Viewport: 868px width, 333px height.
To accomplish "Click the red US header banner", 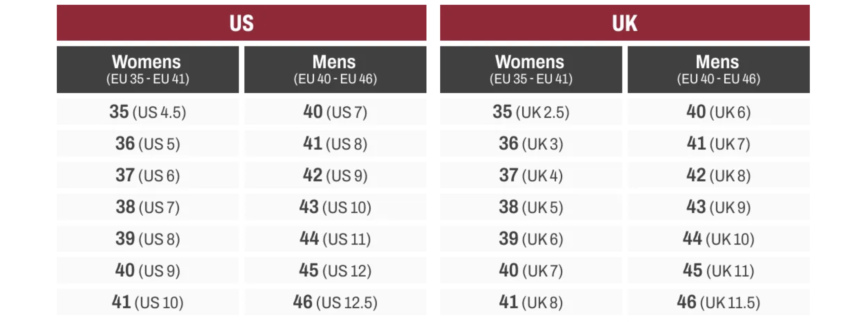I will (x=241, y=23).
